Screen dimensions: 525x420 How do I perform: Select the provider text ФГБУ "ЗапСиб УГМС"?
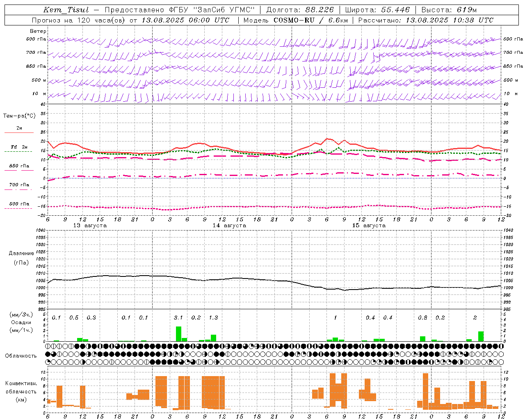(x=212, y=10)
